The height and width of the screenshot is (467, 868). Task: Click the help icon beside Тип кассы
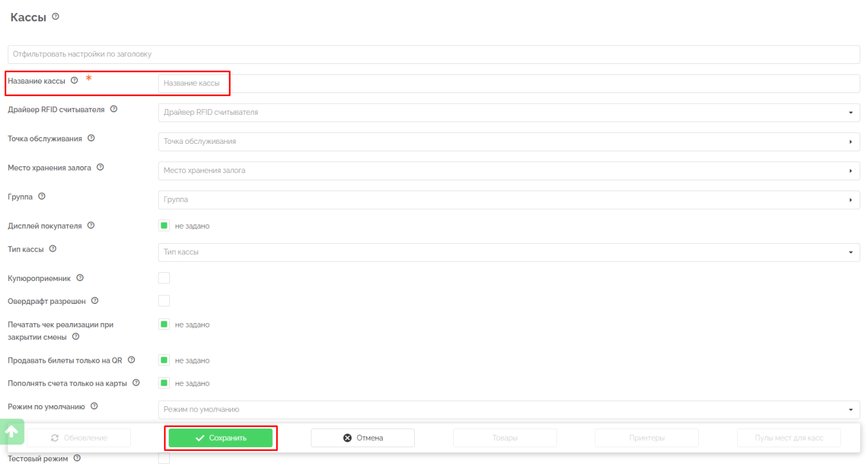pyautogui.click(x=53, y=249)
